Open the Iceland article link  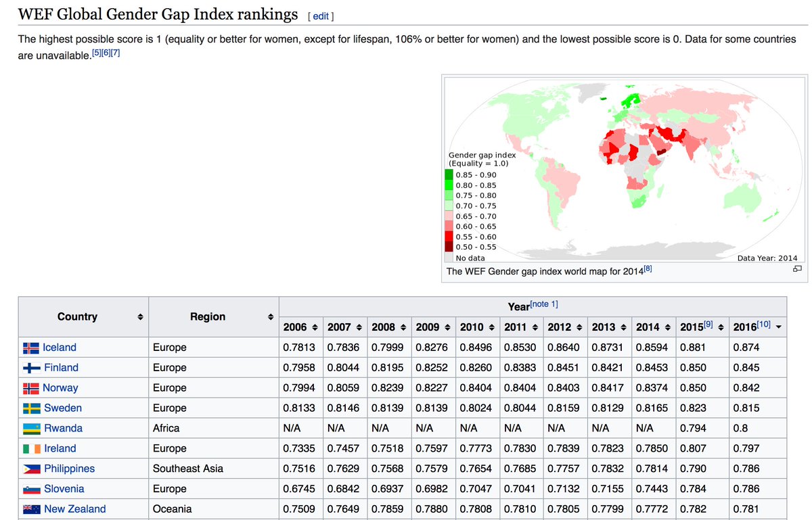(60, 348)
